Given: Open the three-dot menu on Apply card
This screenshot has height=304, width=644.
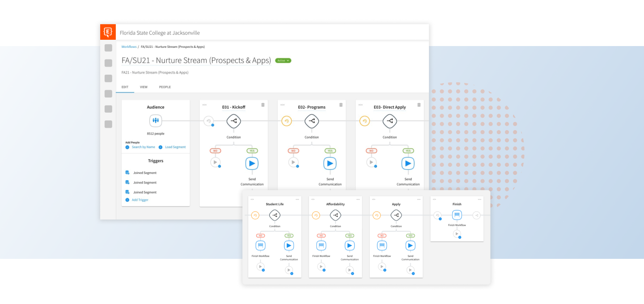Looking at the screenshot, I should click(419, 199).
